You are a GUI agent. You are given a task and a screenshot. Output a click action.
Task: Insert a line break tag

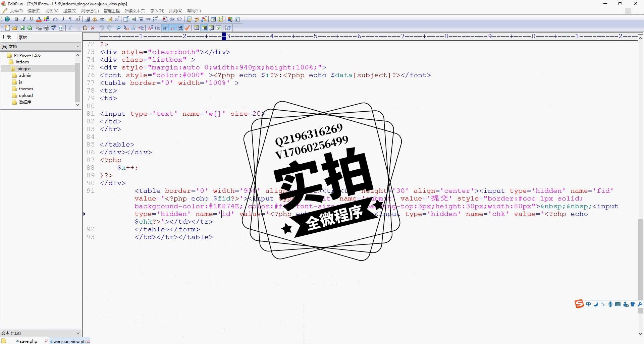63,19
